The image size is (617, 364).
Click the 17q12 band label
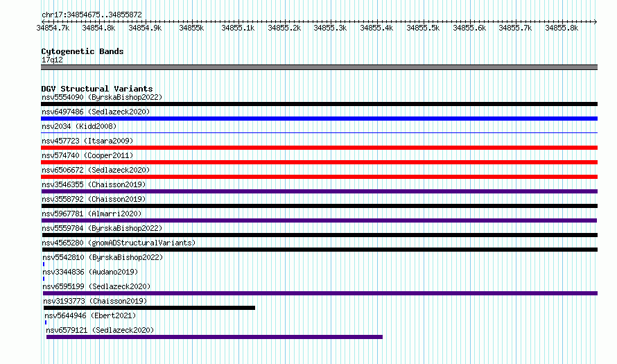coord(52,60)
